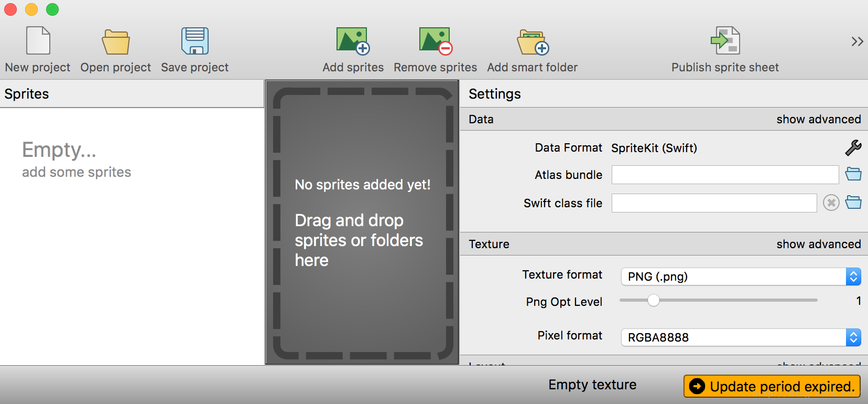Click inside Swift class file field

point(714,203)
